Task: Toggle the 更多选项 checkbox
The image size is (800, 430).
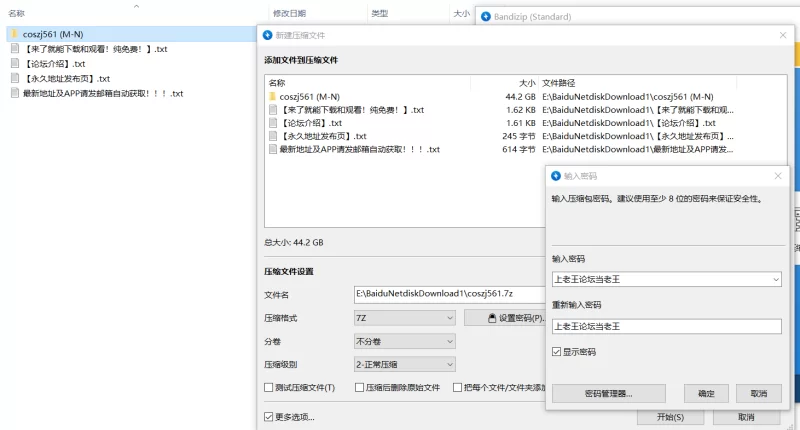Action: [x=268, y=417]
